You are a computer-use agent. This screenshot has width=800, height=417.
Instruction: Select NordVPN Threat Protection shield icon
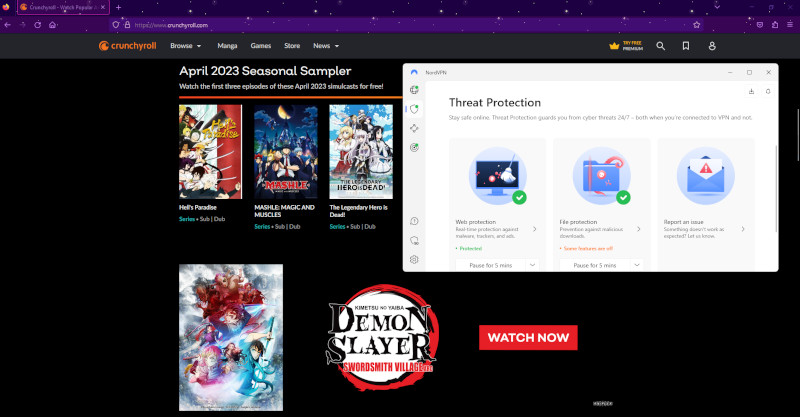tap(414, 109)
